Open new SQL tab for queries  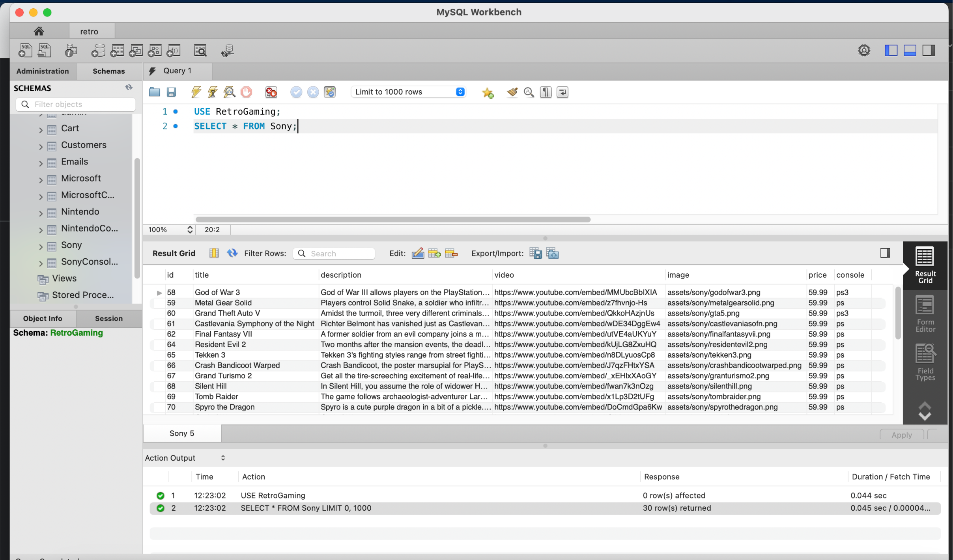(25, 50)
